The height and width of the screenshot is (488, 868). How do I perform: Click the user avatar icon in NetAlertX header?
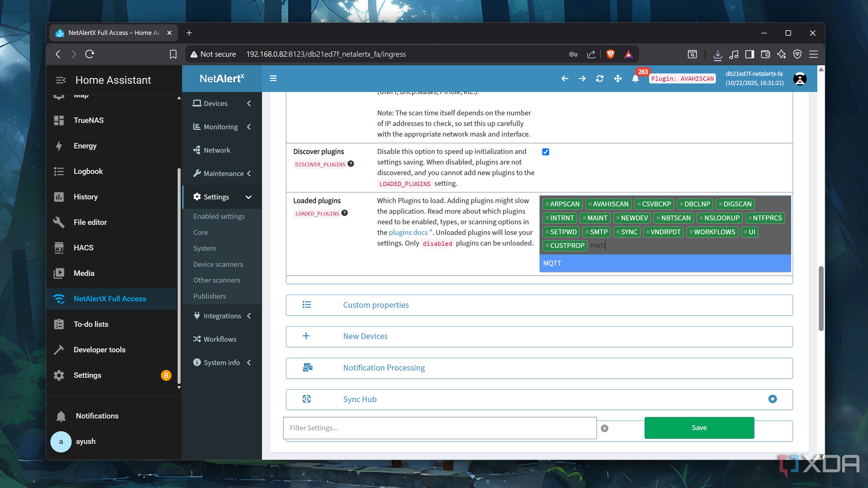pyautogui.click(x=800, y=79)
